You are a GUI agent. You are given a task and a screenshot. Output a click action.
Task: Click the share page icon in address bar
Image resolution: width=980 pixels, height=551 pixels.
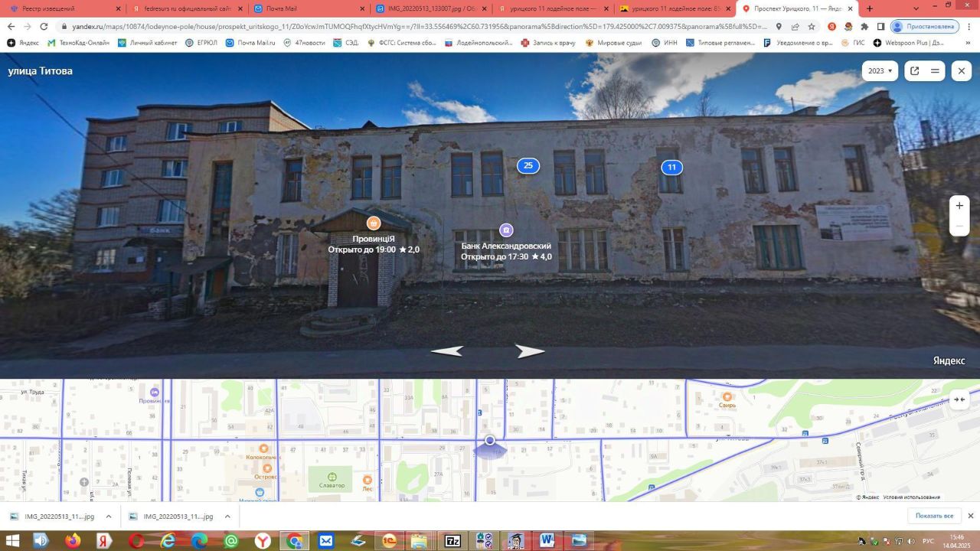point(795,26)
